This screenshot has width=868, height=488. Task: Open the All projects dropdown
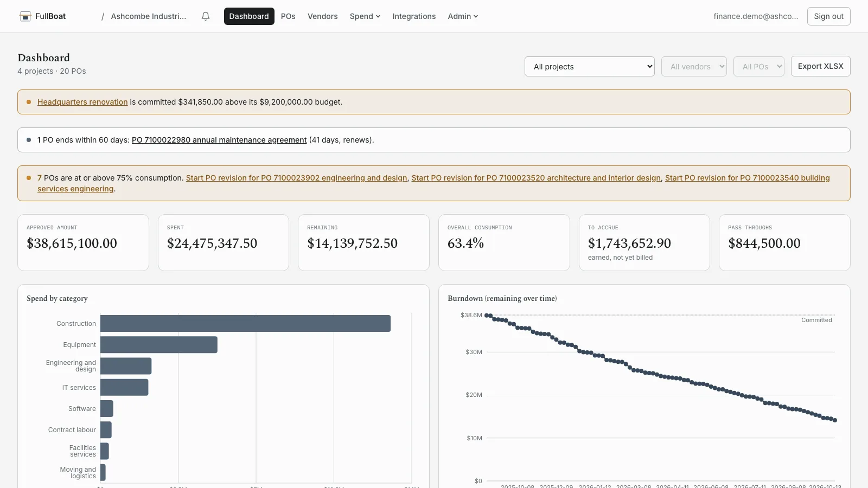[590, 67]
